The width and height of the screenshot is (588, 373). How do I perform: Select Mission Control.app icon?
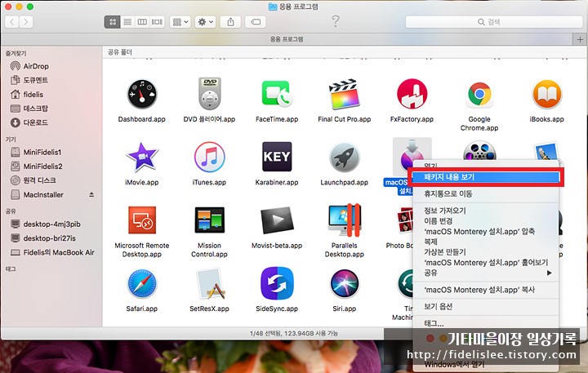tap(209, 220)
